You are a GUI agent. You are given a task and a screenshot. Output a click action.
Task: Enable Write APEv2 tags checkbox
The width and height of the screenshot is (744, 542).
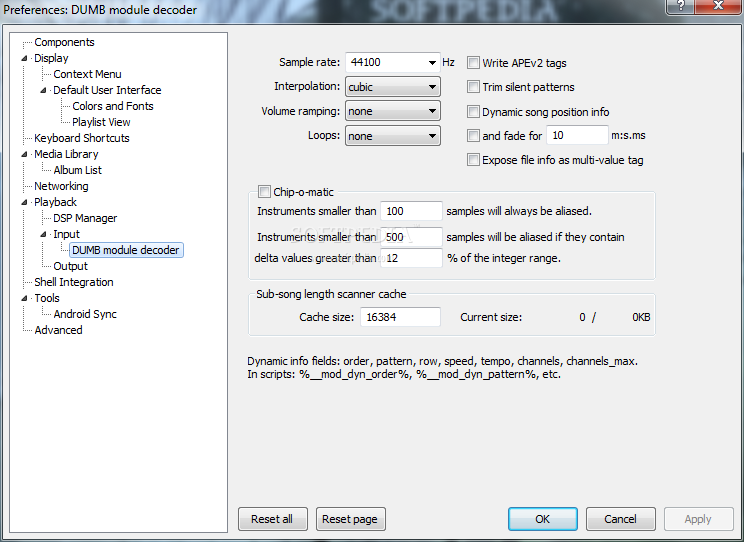473,63
